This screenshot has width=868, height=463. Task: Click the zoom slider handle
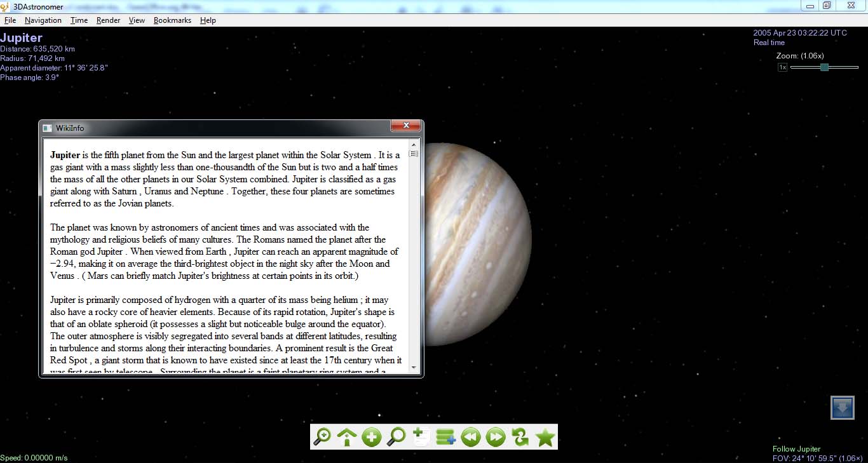pos(824,67)
